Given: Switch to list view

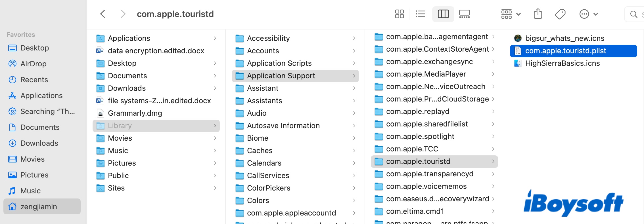Looking at the screenshot, I should (x=420, y=14).
